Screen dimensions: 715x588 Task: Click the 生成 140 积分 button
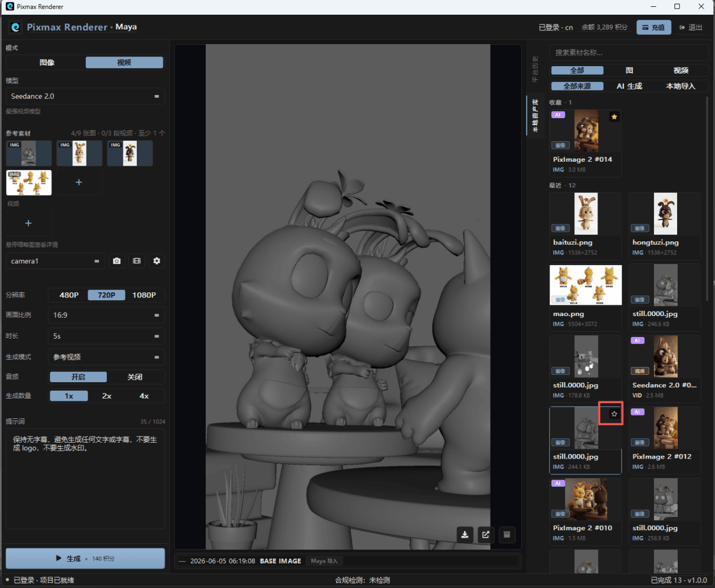85,558
